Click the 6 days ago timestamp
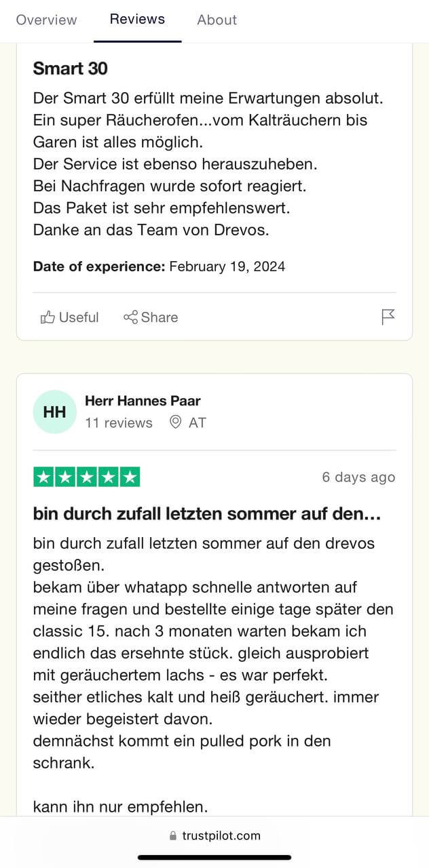 pos(358,477)
